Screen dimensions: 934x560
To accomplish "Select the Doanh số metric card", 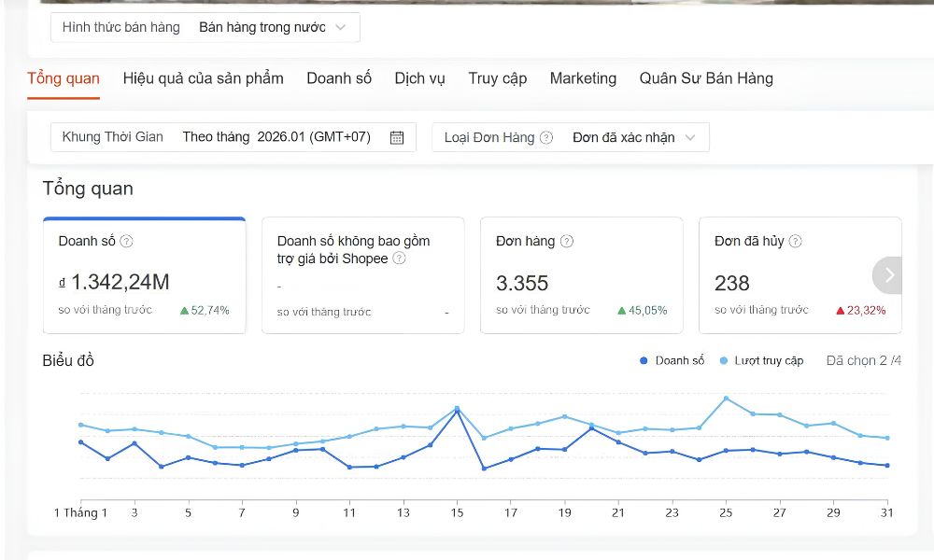I will (145, 276).
